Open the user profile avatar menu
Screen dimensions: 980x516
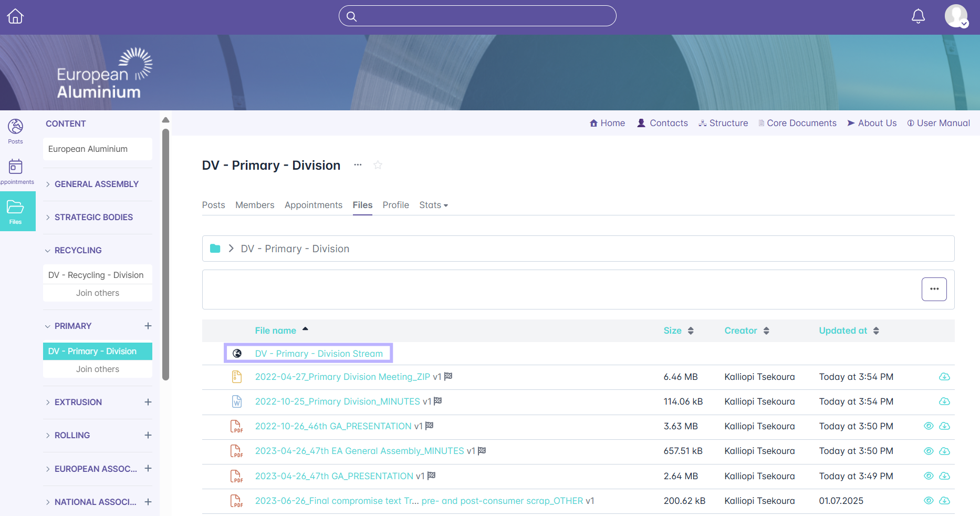click(x=956, y=16)
